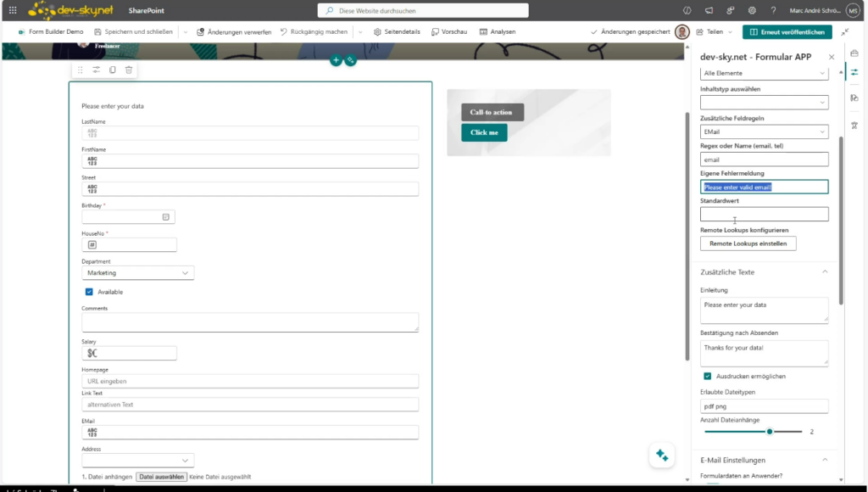Image resolution: width=868 pixels, height=492 pixels.
Task: Open the floating Copilot sparkle button
Action: 661,456
